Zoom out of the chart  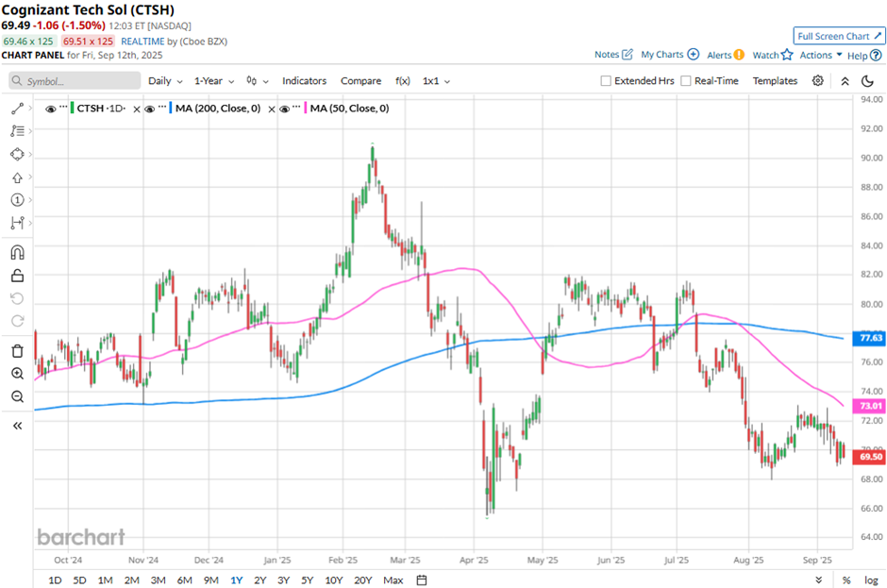pyautogui.click(x=18, y=396)
